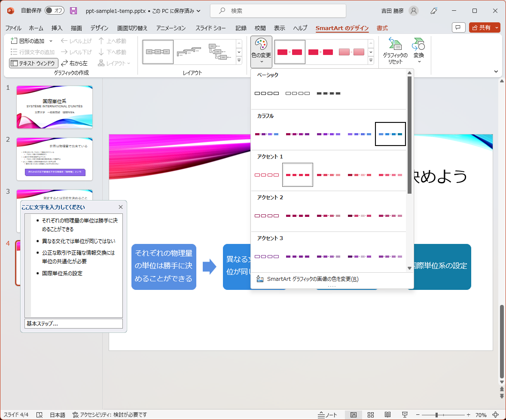The width and height of the screenshot is (506, 420).
Task: Expand the Change Colors (色の変更) dropdown
Action: [x=261, y=52]
